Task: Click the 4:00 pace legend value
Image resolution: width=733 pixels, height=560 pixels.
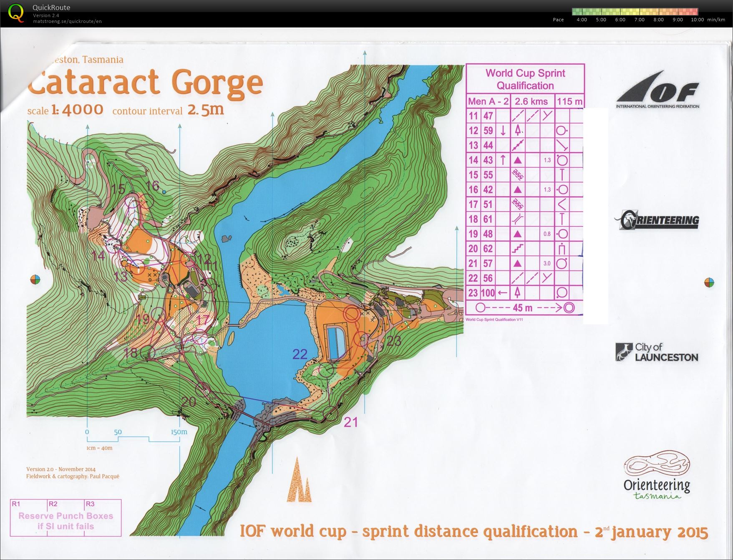Action: [582, 20]
